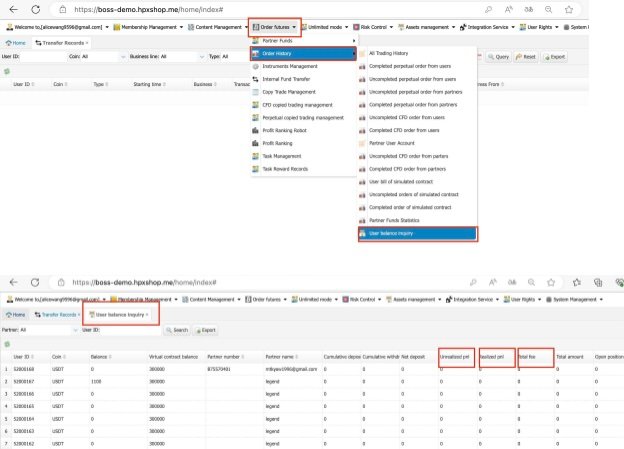Expand the Partner Funds submenu
624x449 pixels.
pyautogui.click(x=300, y=39)
